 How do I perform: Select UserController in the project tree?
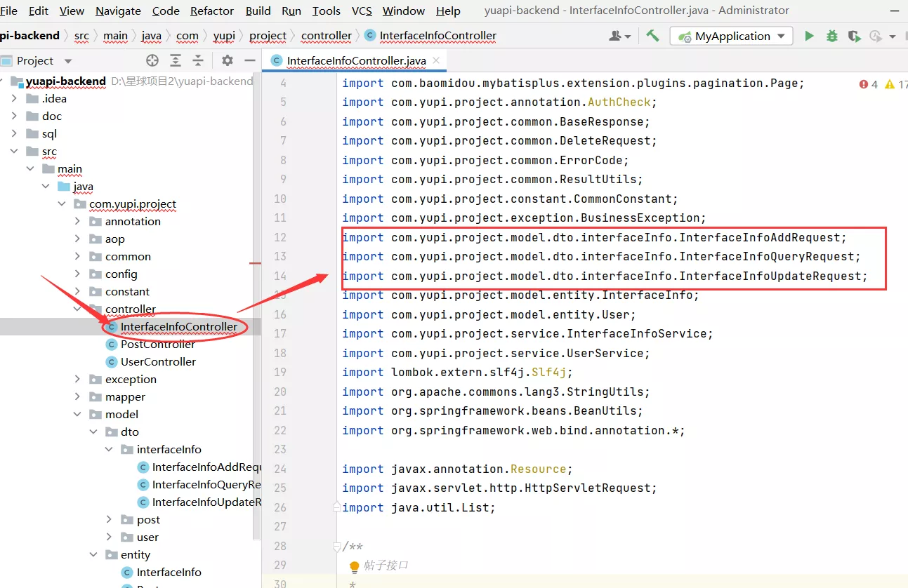150,361
